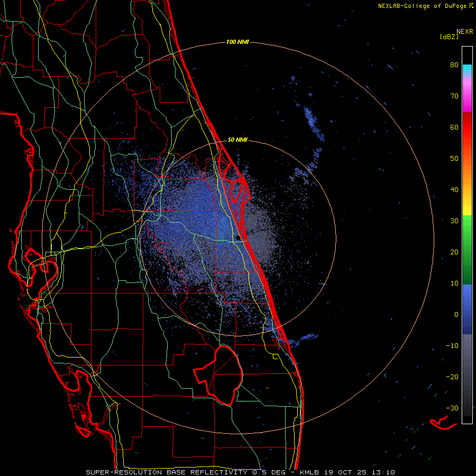Click the 30 value on the dBZ scale
This screenshot has width=476, height=476.
tap(454, 221)
